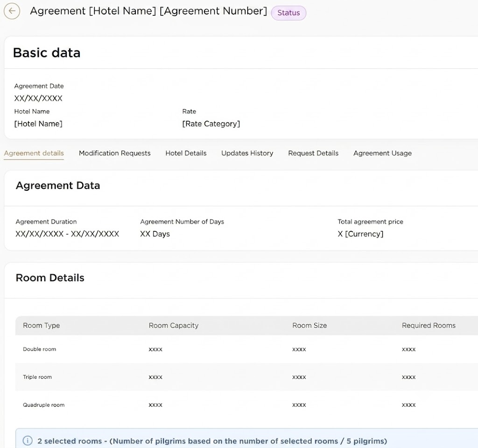The image size is (478, 448).
Task: Click the [Hotel Name] value under Hotel Name
Action: click(x=38, y=124)
